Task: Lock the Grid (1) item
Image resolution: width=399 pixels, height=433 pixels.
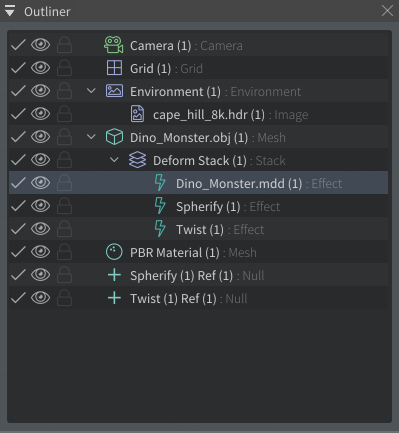Action: [x=64, y=68]
